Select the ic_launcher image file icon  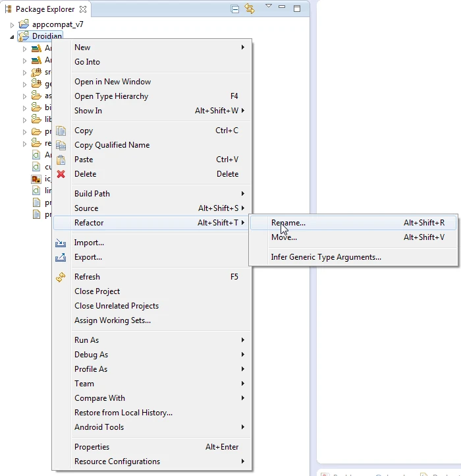click(x=36, y=179)
